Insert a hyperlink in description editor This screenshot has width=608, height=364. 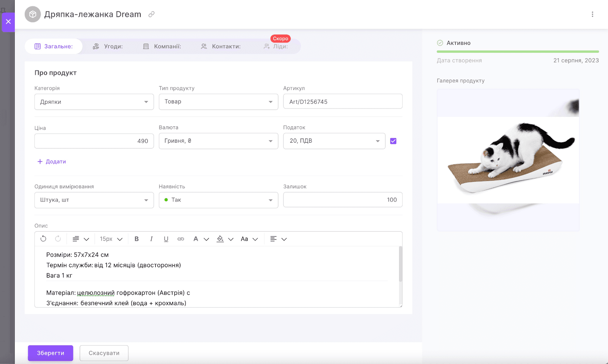(181, 239)
